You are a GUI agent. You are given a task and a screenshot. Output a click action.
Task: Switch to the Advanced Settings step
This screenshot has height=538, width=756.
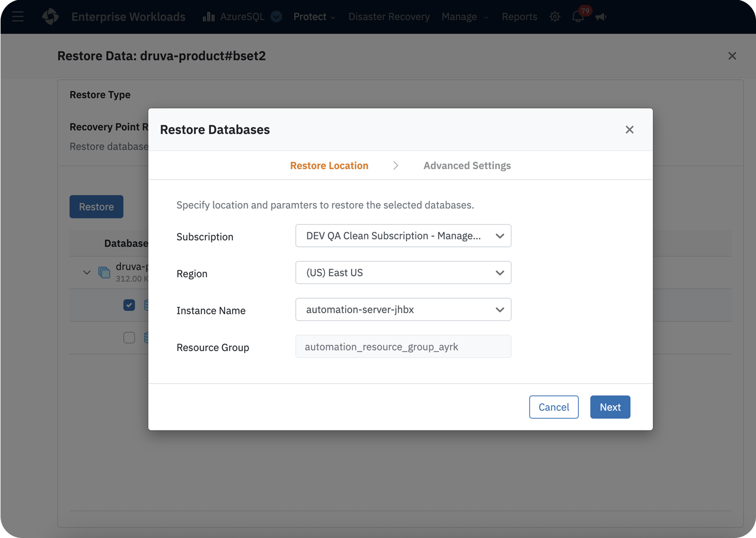pos(467,166)
